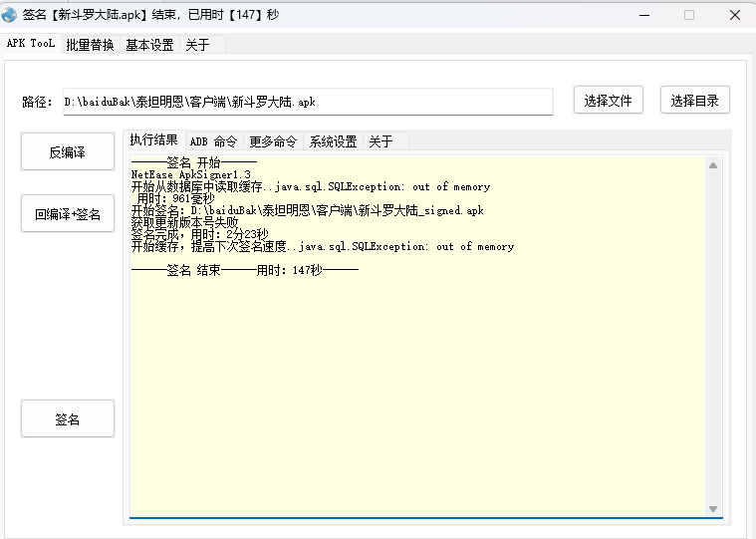756x539 pixels.
Task: Switch to the ADB 命令 tab
Action: coord(213,141)
